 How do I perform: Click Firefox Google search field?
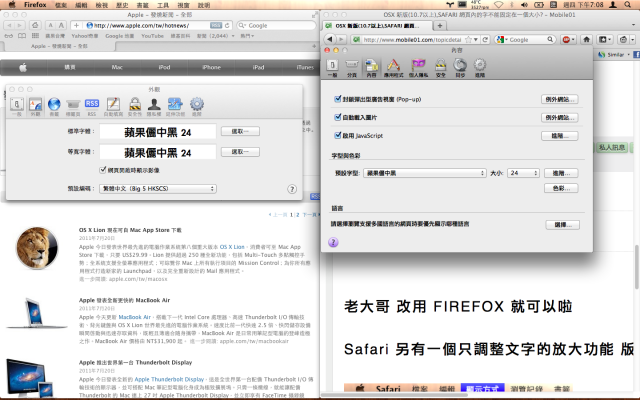[x=526, y=40]
